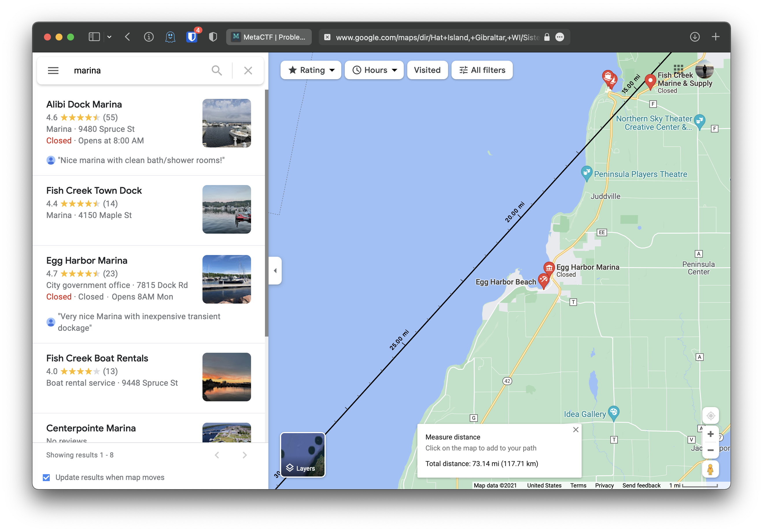This screenshot has width=763, height=532.
Task: Uncheck Update results when map moves
Action: click(x=47, y=477)
